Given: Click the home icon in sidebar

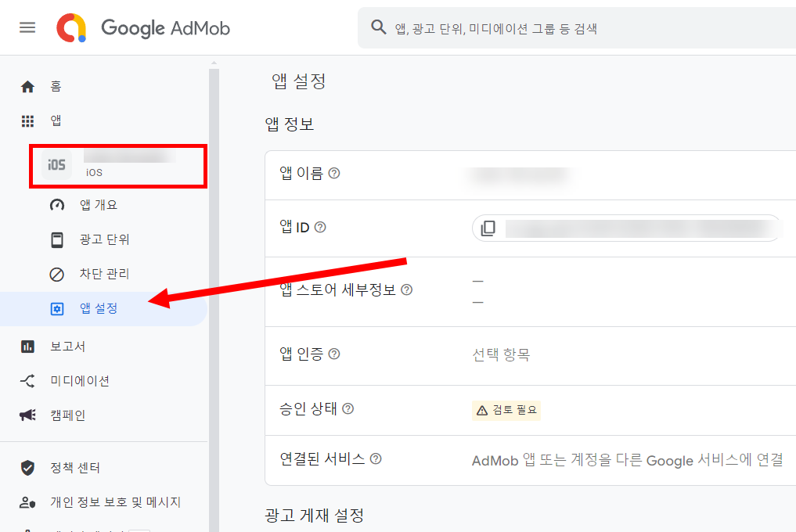Looking at the screenshot, I should pos(27,87).
